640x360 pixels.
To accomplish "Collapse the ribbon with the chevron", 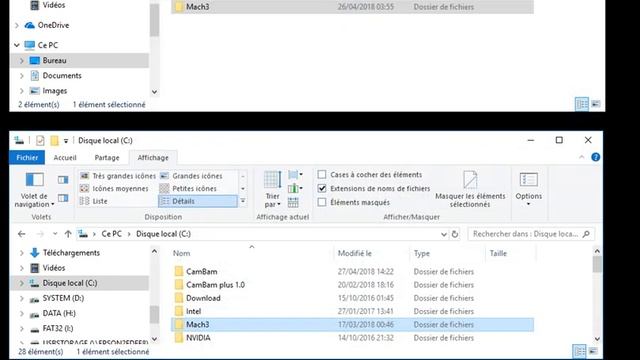I will (581, 157).
